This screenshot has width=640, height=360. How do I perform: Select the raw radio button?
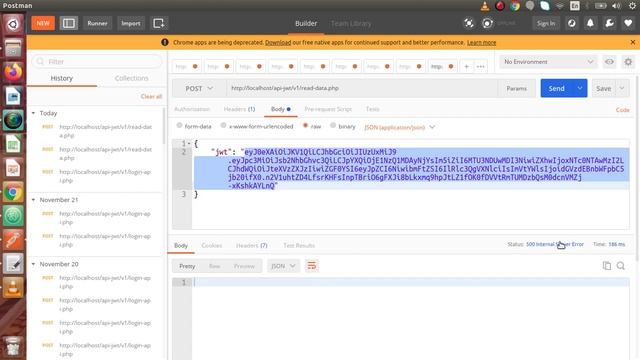click(x=305, y=126)
